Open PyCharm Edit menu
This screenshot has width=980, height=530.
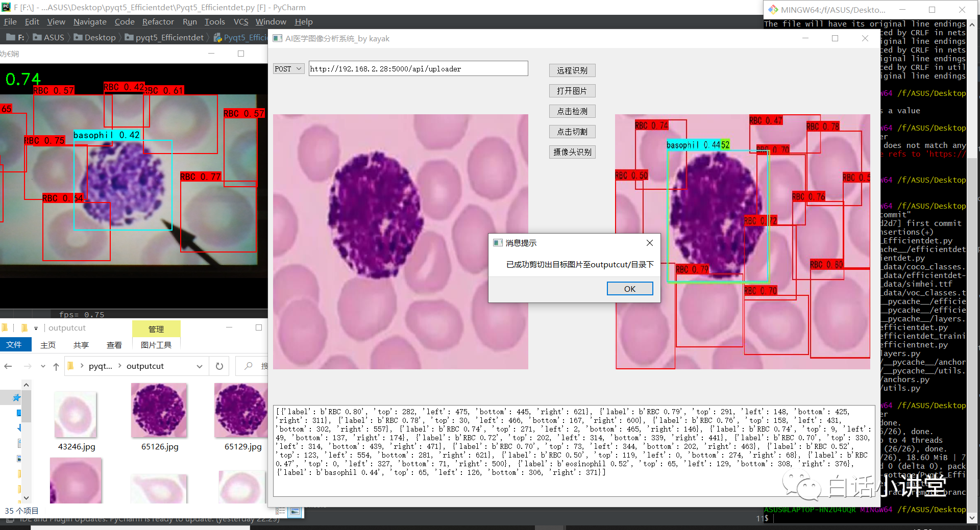[32, 21]
